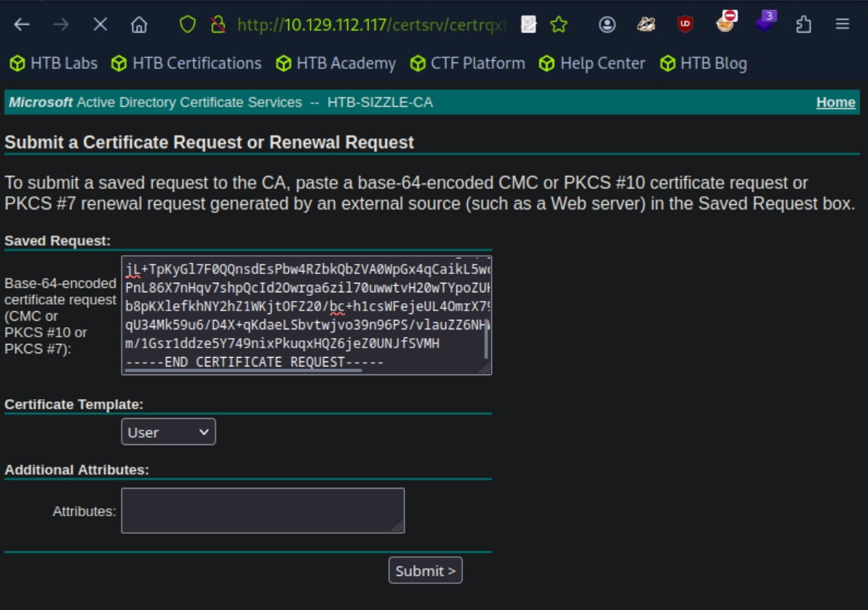Submit the certificate request
This screenshot has height=610, width=868.
tap(425, 570)
